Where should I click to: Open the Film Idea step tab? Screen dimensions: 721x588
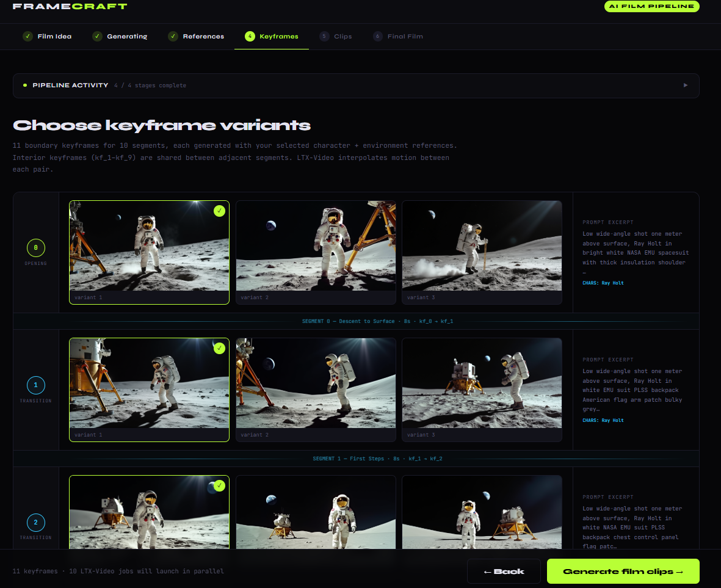(x=48, y=36)
